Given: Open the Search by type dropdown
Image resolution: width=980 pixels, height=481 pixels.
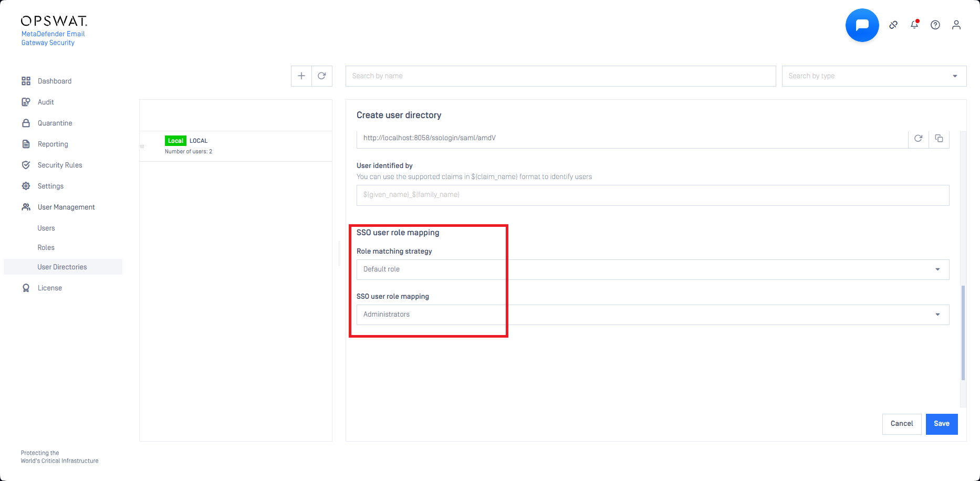Looking at the screenshot, I should tap(874, 76).
